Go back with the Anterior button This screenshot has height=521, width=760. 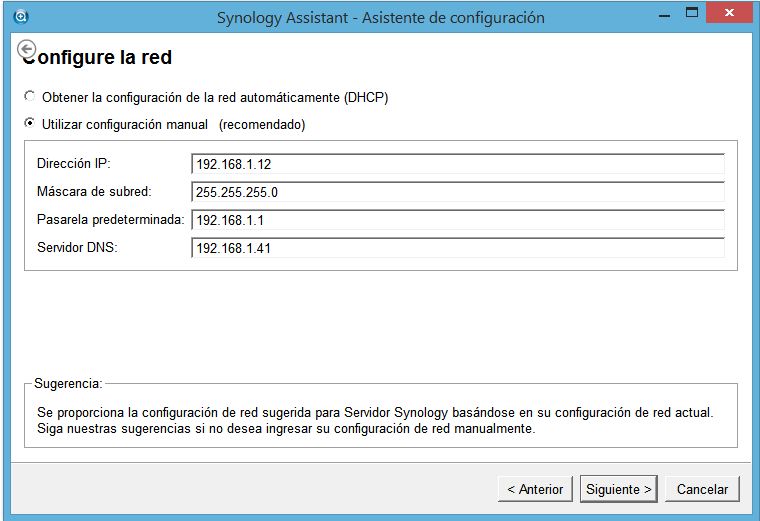[535, 489]
